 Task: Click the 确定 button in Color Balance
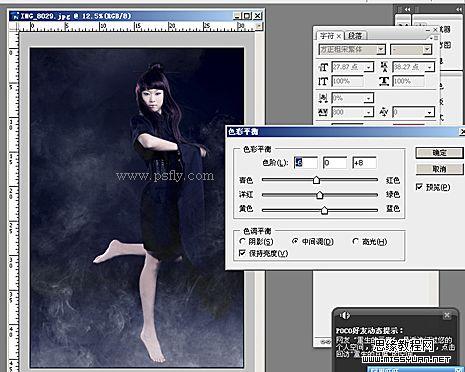click(439, 153)
